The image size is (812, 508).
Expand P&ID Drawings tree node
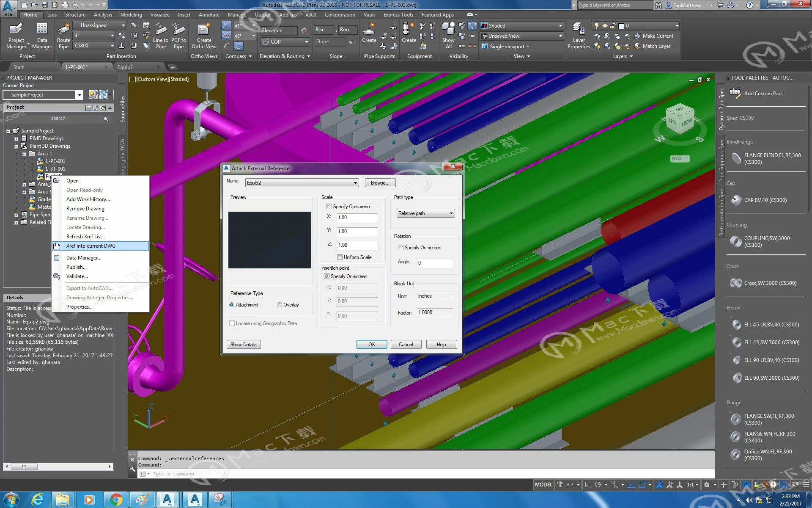pyautogui.click(x=16, y=139)
